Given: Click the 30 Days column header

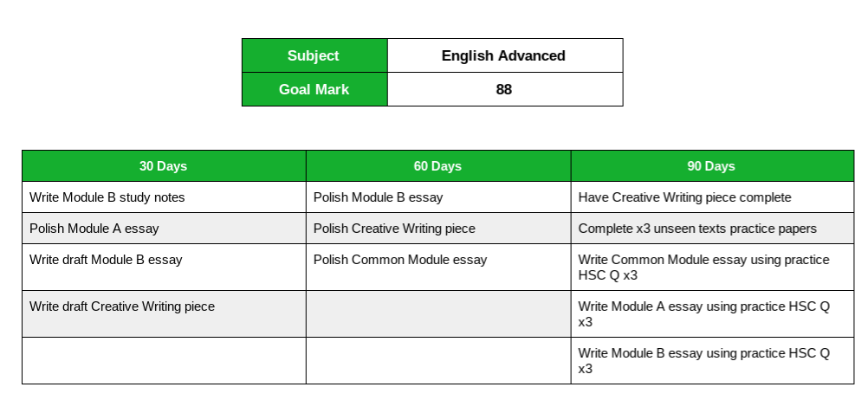Looking at the screenshot, I should click(163, 166).
